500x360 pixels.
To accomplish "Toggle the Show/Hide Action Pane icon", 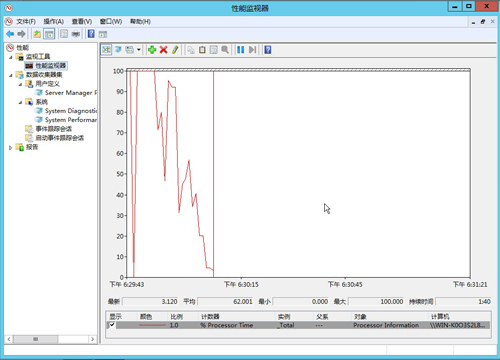I will pyautogui.click(x=103, y=34).
